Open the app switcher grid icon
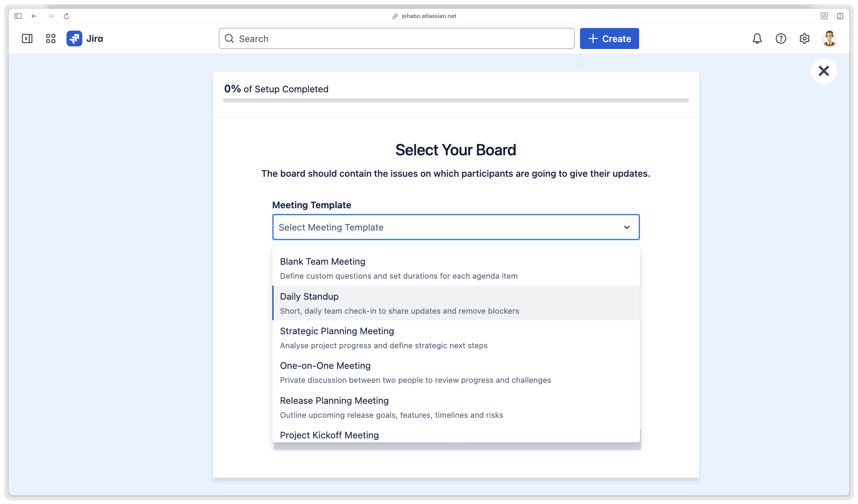Image resolution: width=858 pixels, height=504 pixels. pos(51,38)
